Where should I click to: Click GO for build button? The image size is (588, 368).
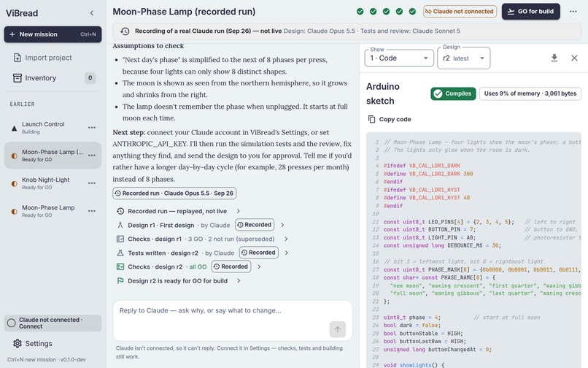click(x=530, y=11)
